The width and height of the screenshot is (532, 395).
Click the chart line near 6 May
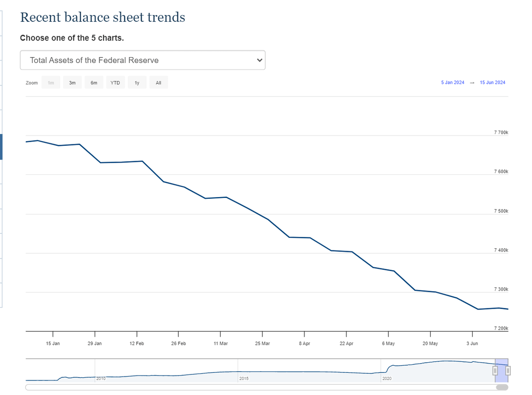388,270
